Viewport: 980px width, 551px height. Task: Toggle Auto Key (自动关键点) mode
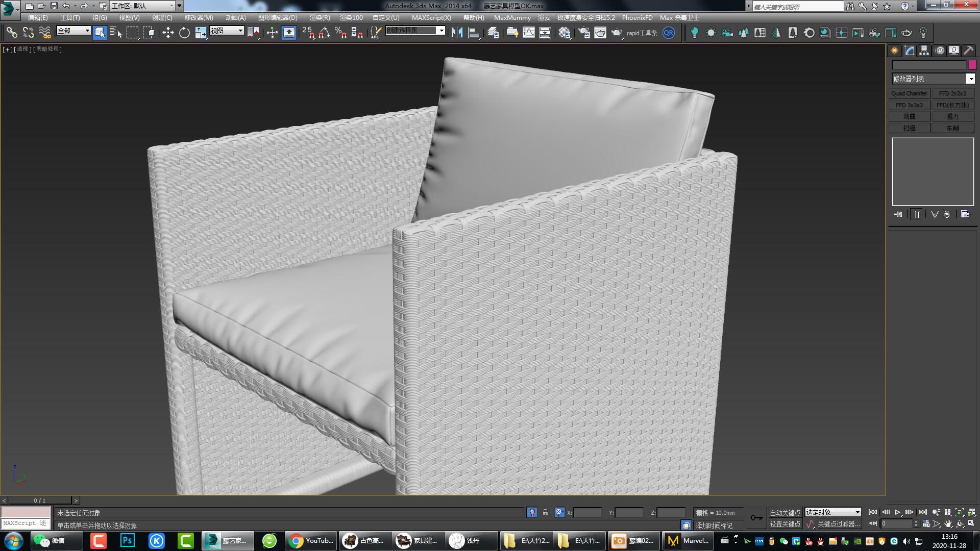[x=785, y=512]
